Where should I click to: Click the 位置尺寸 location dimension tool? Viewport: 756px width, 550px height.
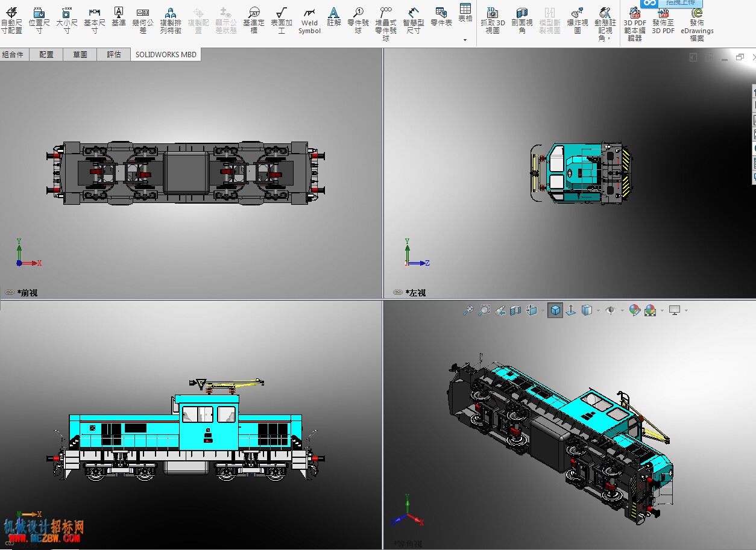(x=39, y=20)
